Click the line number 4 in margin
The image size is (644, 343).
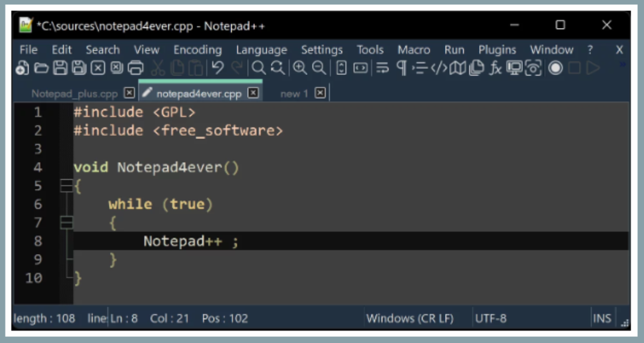tap(38, 168)
